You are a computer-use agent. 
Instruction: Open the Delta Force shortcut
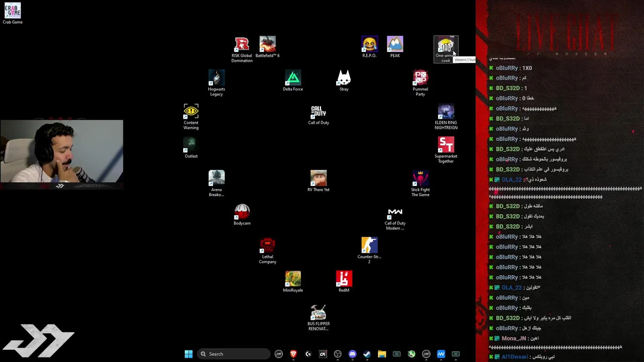[293, 80]
